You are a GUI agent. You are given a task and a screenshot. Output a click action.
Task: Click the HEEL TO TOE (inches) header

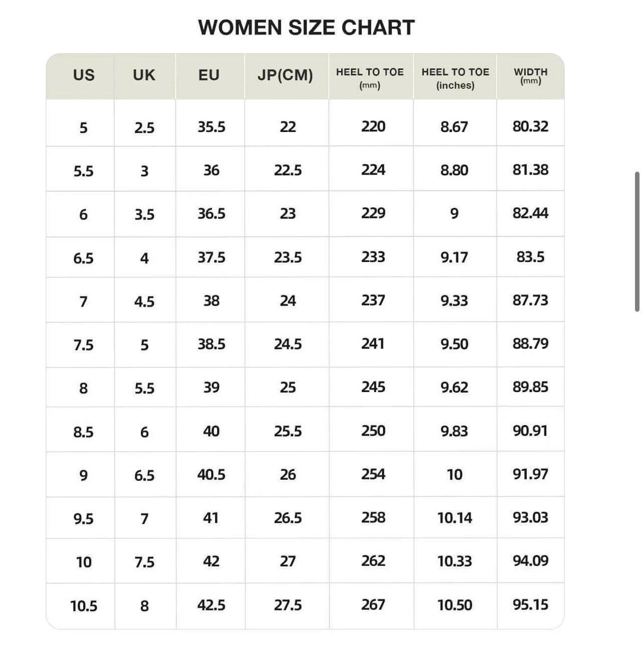pyautogui.click(x=455, y=78)
